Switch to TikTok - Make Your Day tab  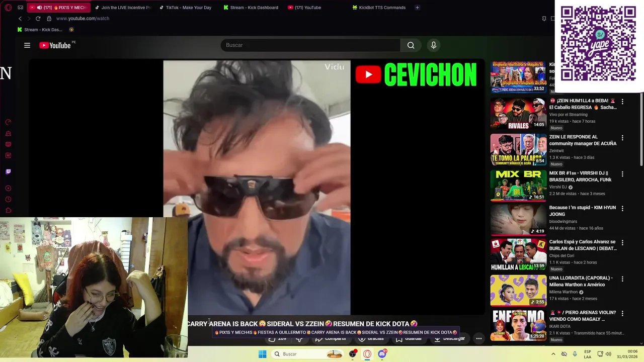187,8
